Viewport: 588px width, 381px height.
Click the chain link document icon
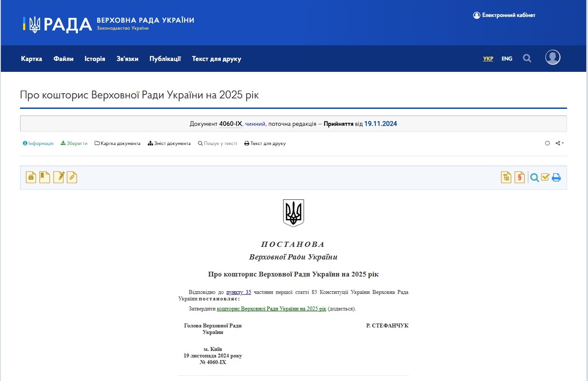(72, 177)
